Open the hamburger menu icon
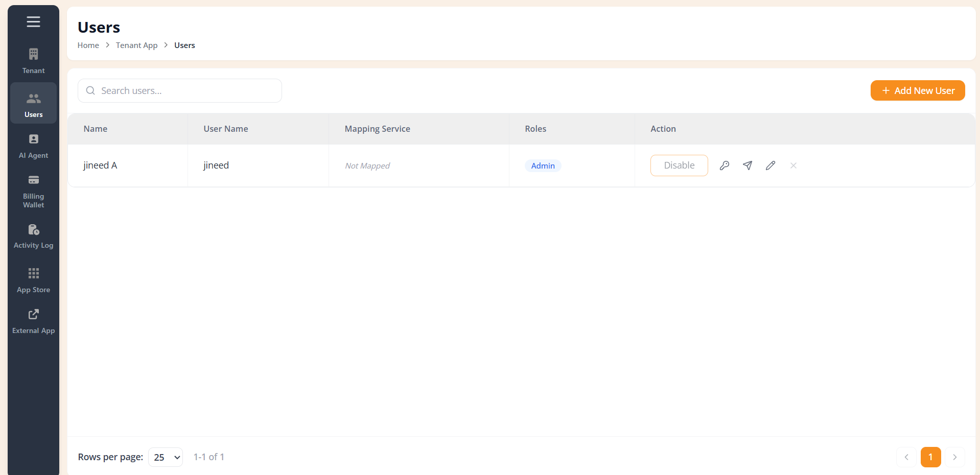980x475 pixels. pyautogui.click(x=33, y=21)
